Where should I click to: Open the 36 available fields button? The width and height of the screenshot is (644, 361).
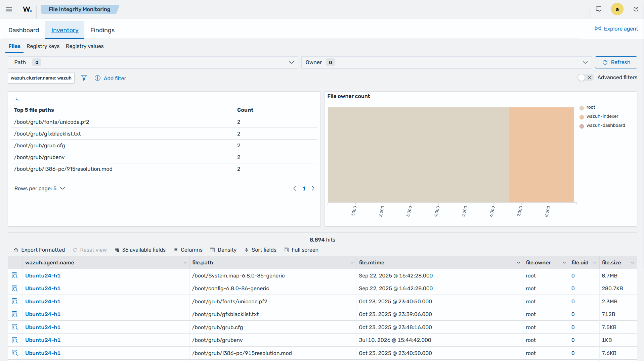click(x=140, y=250)
